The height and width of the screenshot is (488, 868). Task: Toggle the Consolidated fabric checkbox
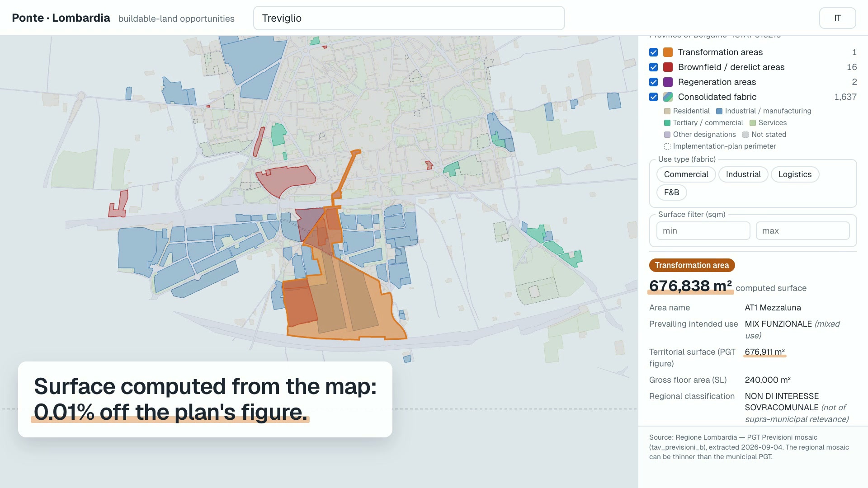(x=653, y=97)
